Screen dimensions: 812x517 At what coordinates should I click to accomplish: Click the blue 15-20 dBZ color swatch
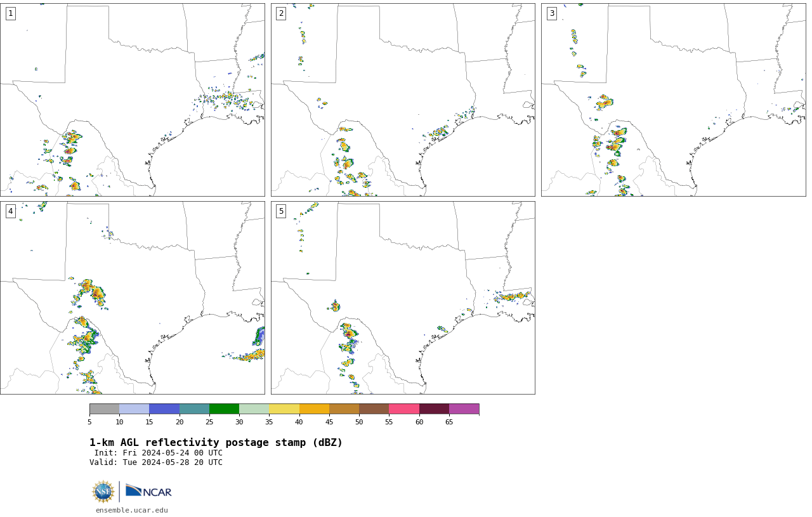pos(164,409)
